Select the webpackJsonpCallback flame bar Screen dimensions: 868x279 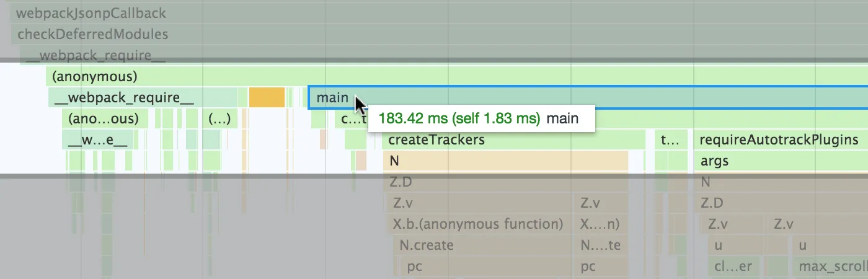click(x=91, y=13)
